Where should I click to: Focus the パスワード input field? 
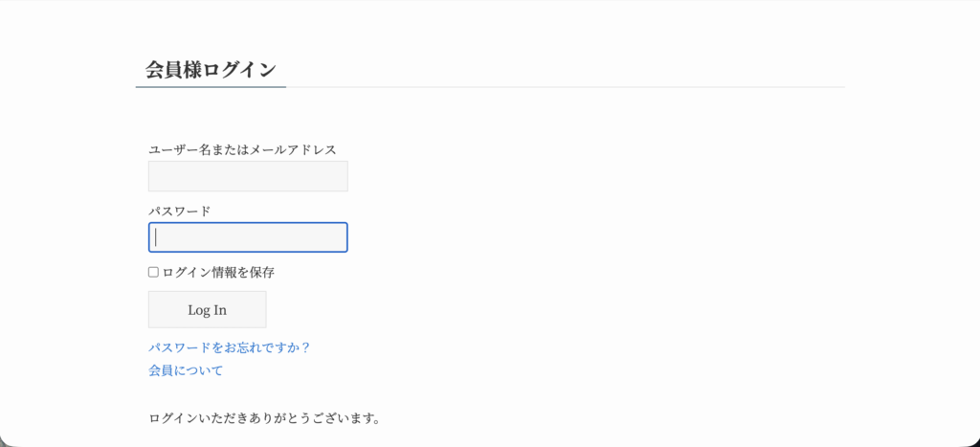point(248,237)
